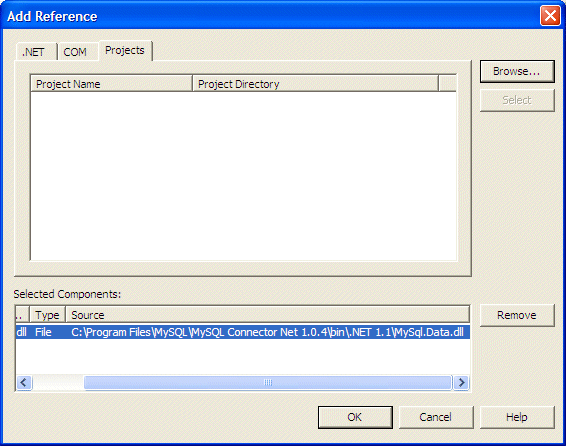Open Help for this dialog
The image size is (566, 446).
[517, 417]
